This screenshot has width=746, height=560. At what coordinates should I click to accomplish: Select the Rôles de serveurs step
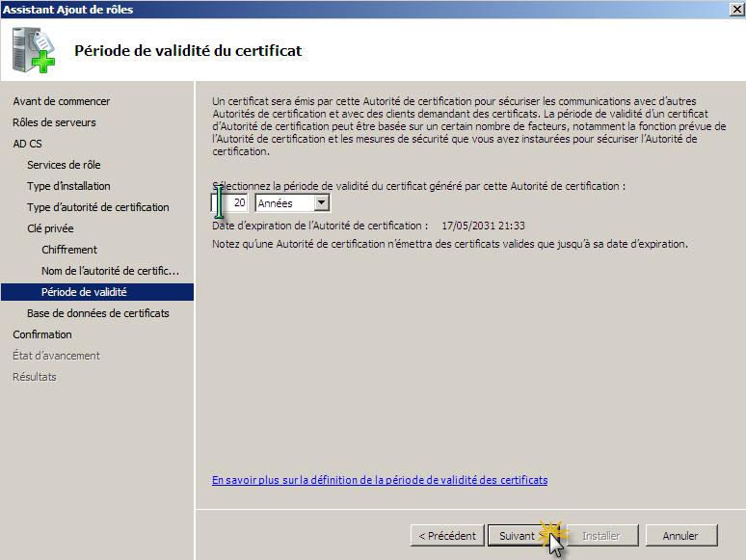click(54, 122)
